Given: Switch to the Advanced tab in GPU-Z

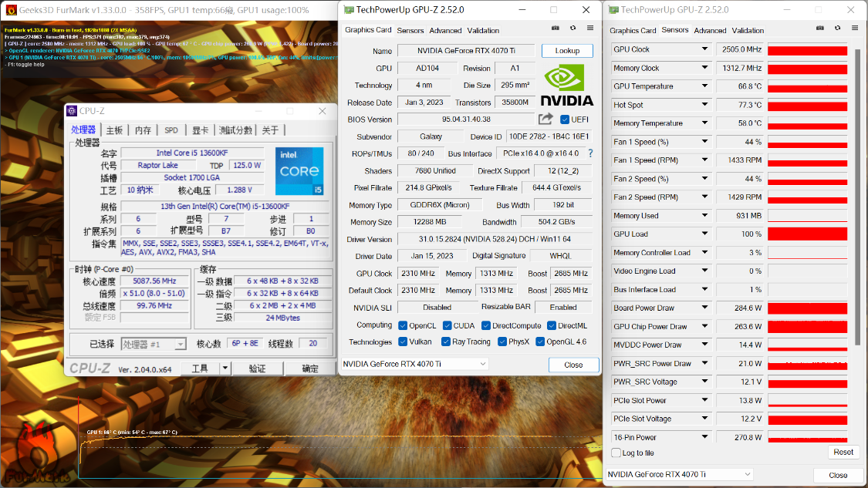Looking at the screenshot, I should pyautogui.click(x=445, y=30).
